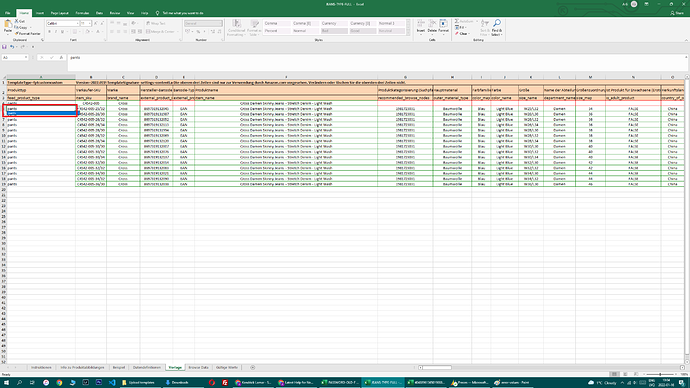Viewport: 690px width, 388px height.
Task: Click Delete cells button
Action: point(432,26)
